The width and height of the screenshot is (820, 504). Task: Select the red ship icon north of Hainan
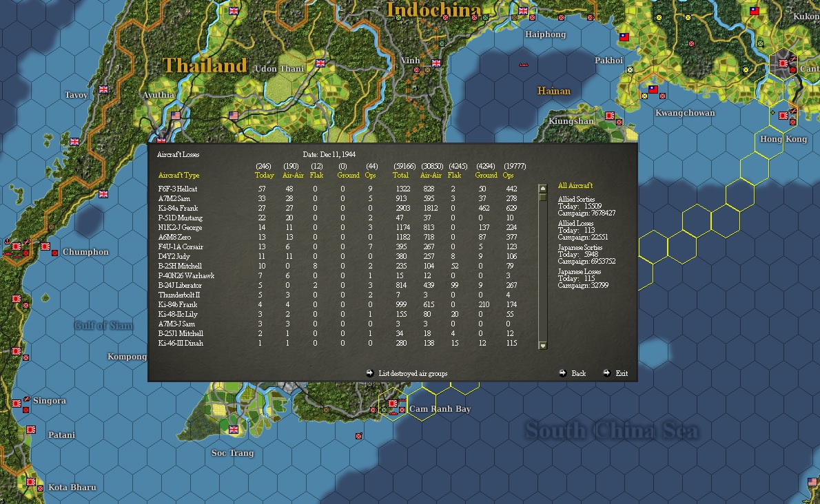pos(523,65)
